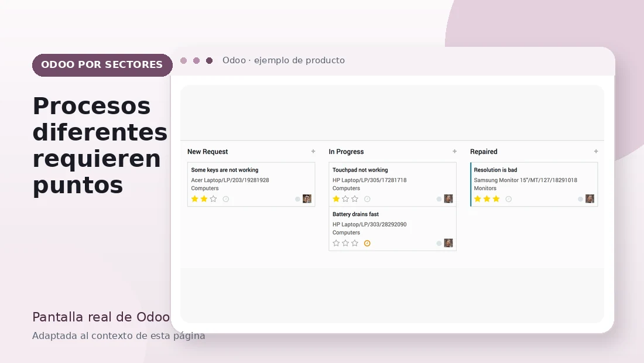Open activity clock on Some keys card
The image size is (644, 363).
(226, 198)
